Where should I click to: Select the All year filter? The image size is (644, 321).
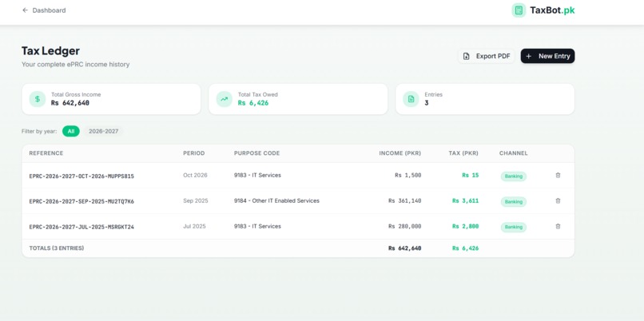pyautogui.click(x=71, y=132)
